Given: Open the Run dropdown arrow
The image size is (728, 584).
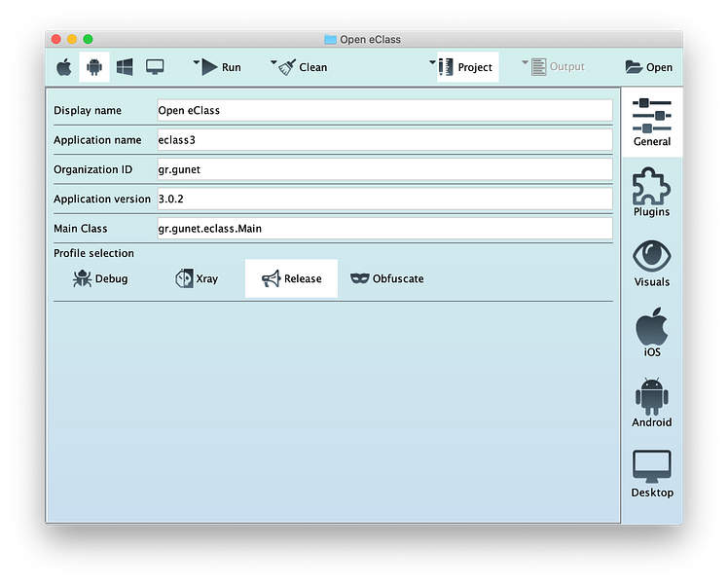Looking at the screenshot, I should point(196,62).
